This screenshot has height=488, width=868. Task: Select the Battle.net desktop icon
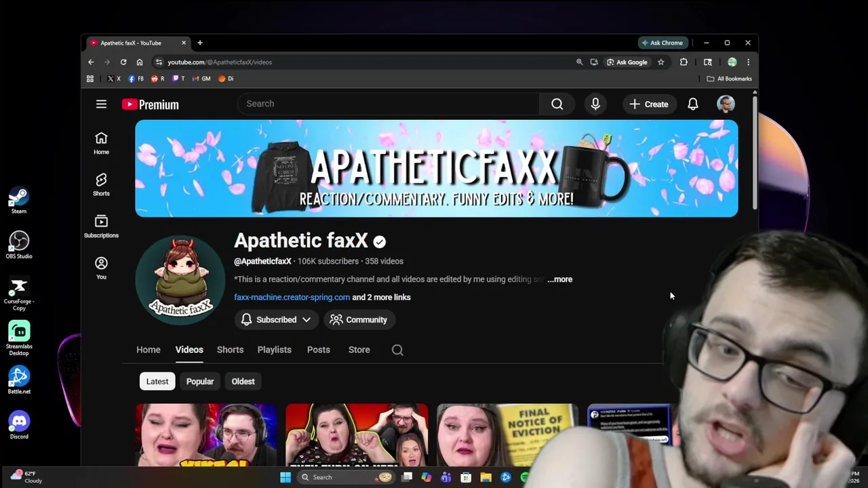tap(19, 380)
